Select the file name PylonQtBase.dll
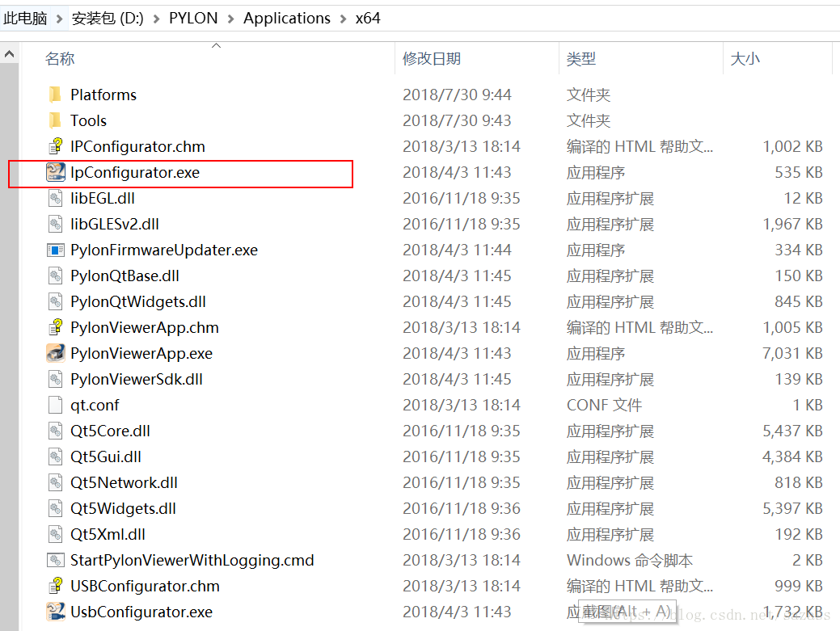The image size is (840, 631). coord(125,276)
